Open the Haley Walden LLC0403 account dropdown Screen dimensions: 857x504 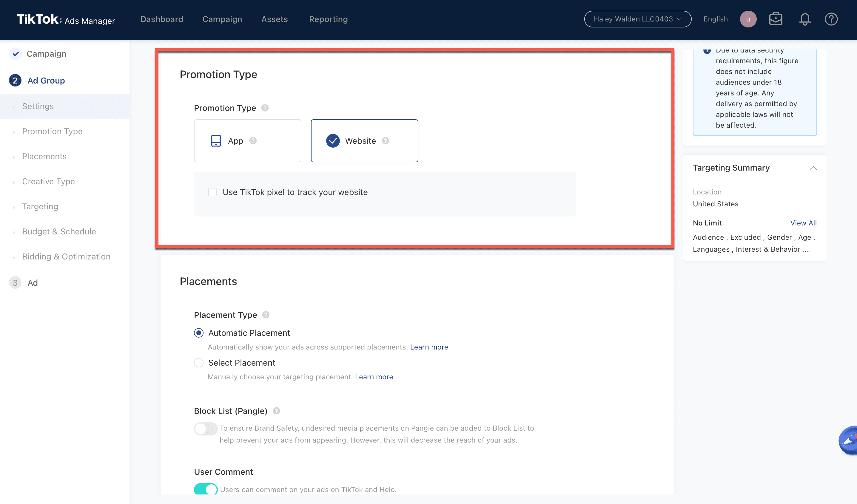click(637, 19)
